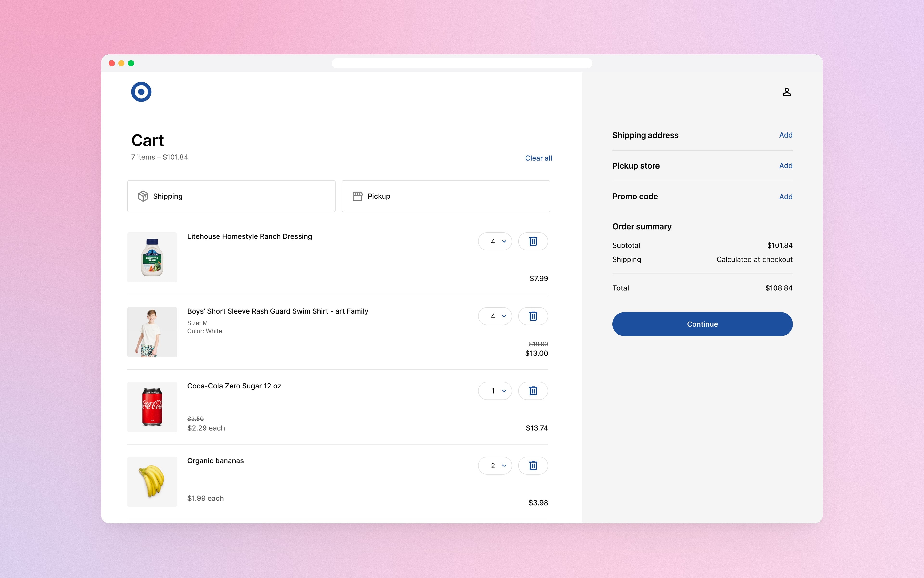The image size is (924, 578).
Task: Open the Coca-Cola can product thumbnail
Action: tap(152, 407)
